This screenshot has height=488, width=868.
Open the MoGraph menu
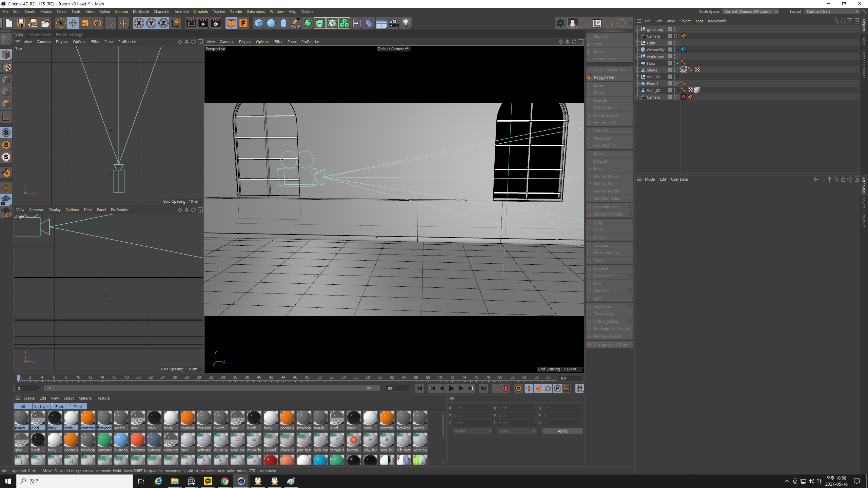[x=141, y=12]
